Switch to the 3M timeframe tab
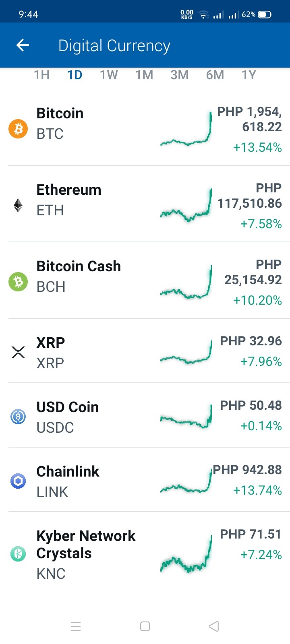Image resolution: width=290 pixels, height=644 pixels. (180, 75)
